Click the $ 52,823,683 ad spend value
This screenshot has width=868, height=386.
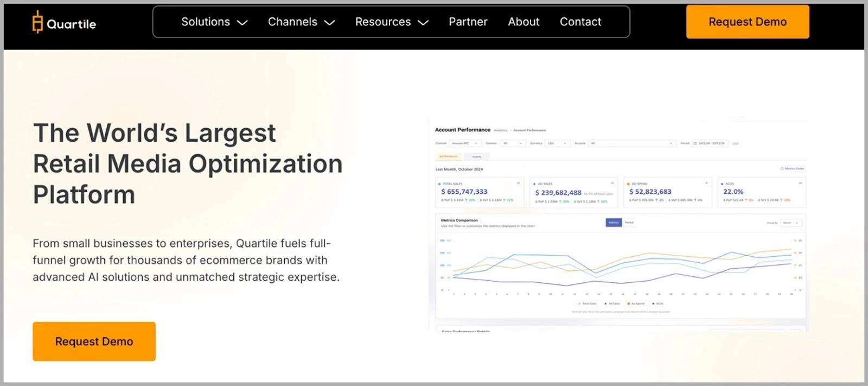coord(650,192)
